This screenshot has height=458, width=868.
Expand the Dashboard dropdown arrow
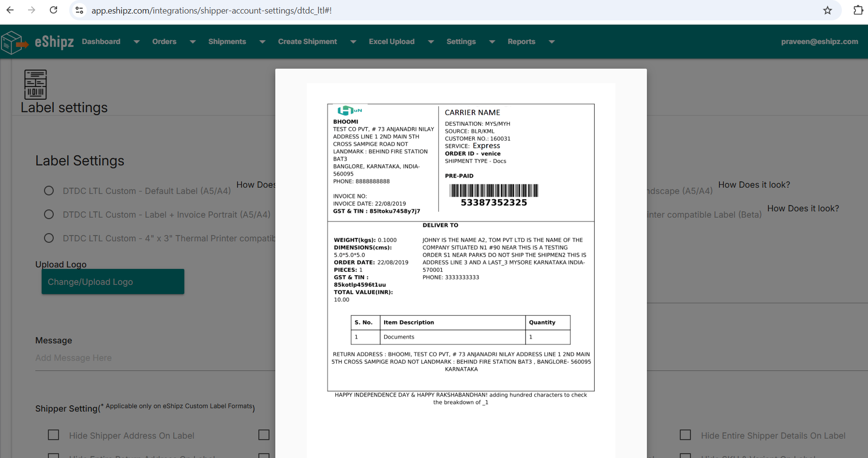tap(136, 42)
